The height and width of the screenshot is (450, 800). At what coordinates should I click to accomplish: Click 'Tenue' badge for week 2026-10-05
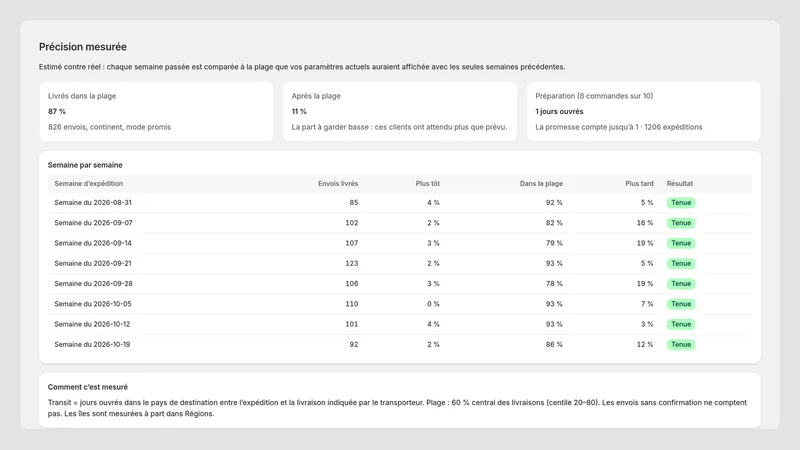pos(681,304)
